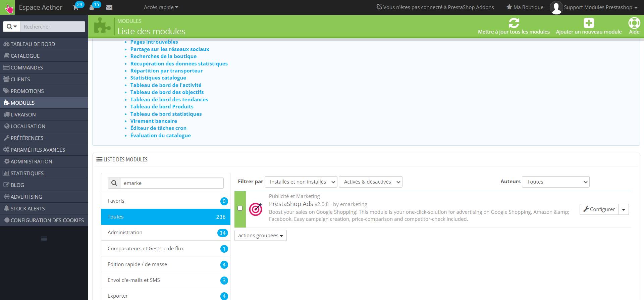
Task: Select Edition rapide / de masse category
Action: coord(166,264)
